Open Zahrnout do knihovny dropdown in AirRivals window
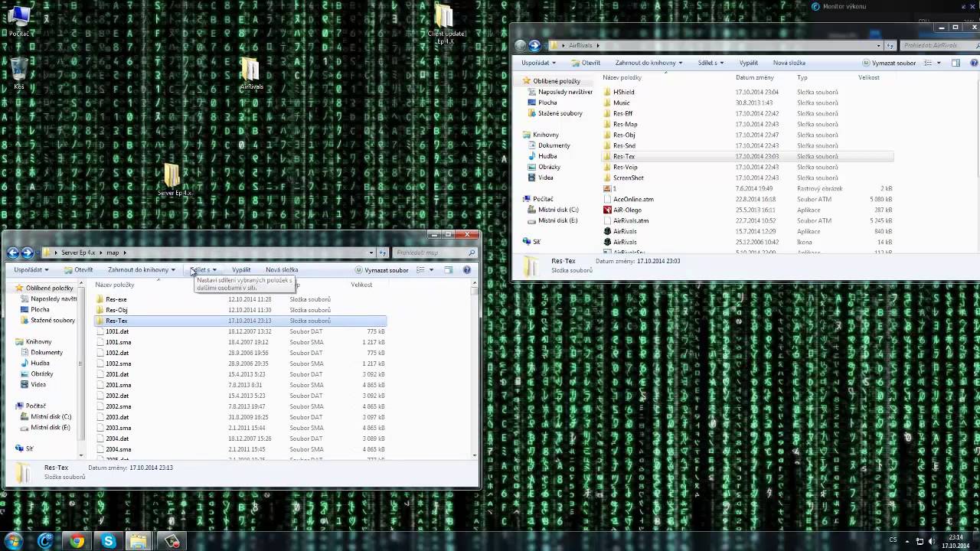Viewport: 980px width, 551px height. point(649,63)
